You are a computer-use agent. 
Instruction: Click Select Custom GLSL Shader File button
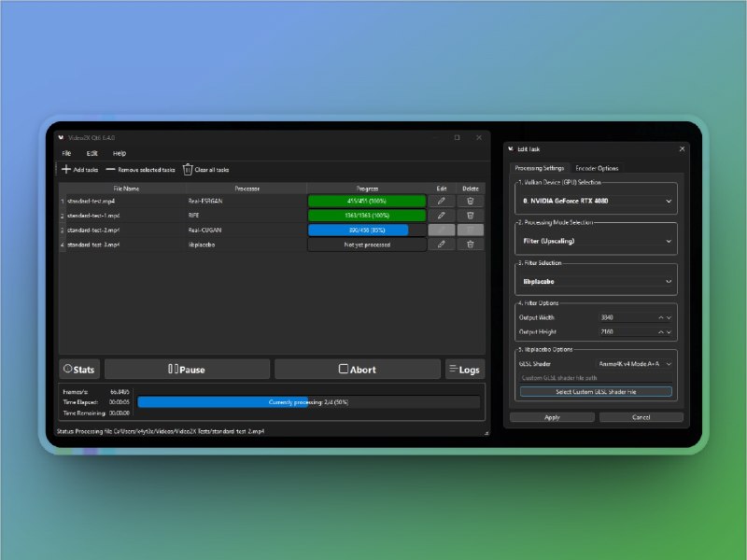[x=596, y=392]
